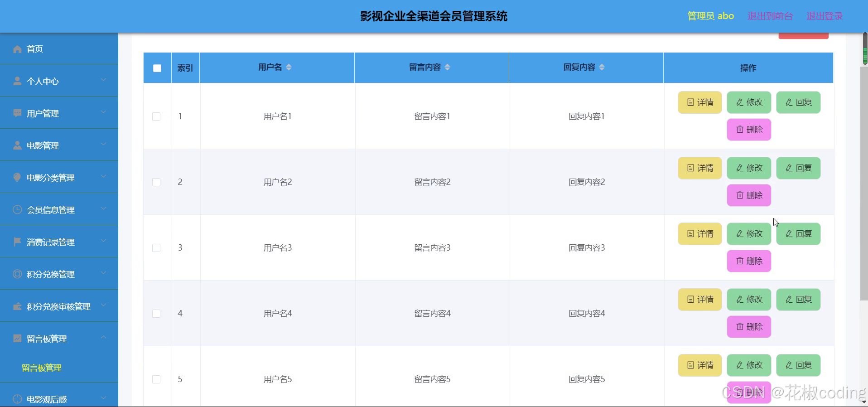Image resolution: width=868 pixels, height=407 pixels.
Task: Expand the 电影分类管理 menu chevron
Action: click(103, 176)
